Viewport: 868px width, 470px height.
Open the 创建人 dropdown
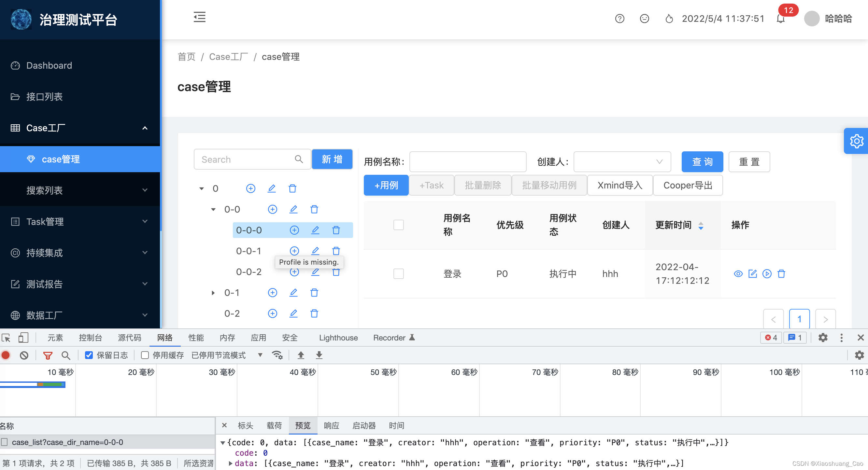click(x=622, y=162)
